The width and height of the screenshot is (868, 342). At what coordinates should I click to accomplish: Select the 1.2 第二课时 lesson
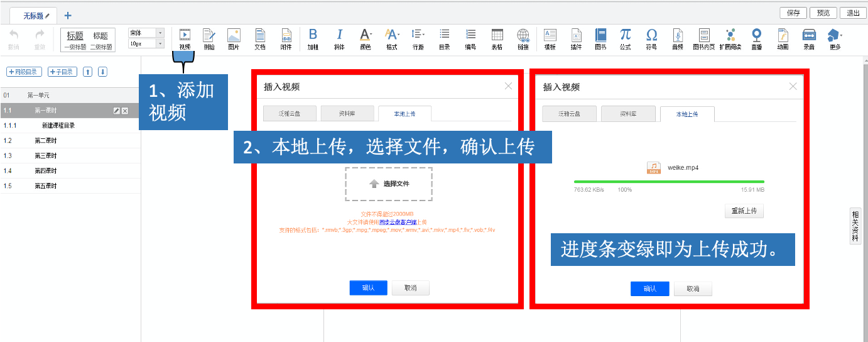[x=70, y=140]
